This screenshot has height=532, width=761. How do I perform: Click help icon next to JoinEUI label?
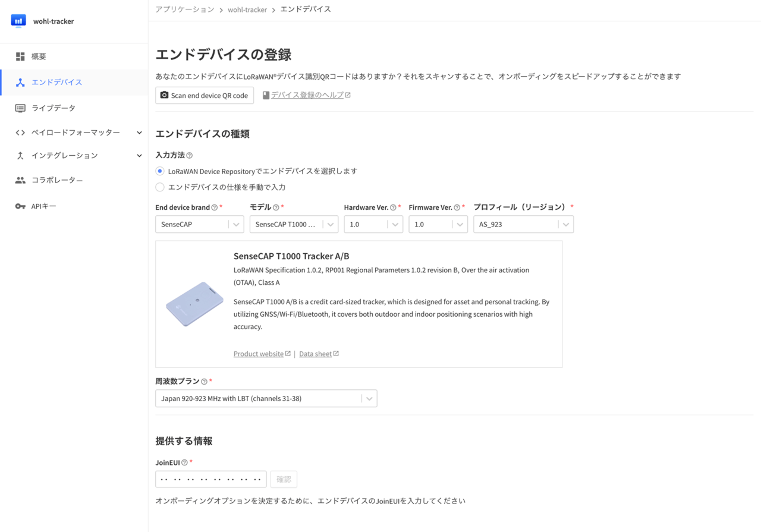pos(184,462)
